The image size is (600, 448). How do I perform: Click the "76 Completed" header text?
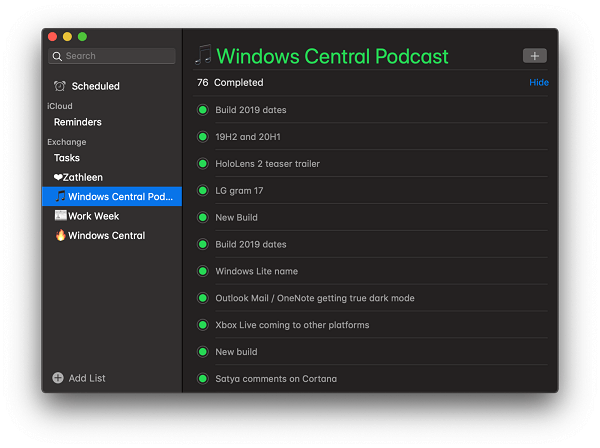(230, 83)
